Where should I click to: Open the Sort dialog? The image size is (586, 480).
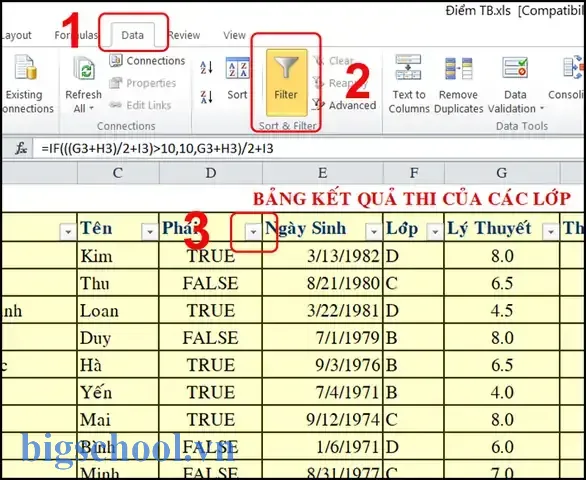pos(237,79)
